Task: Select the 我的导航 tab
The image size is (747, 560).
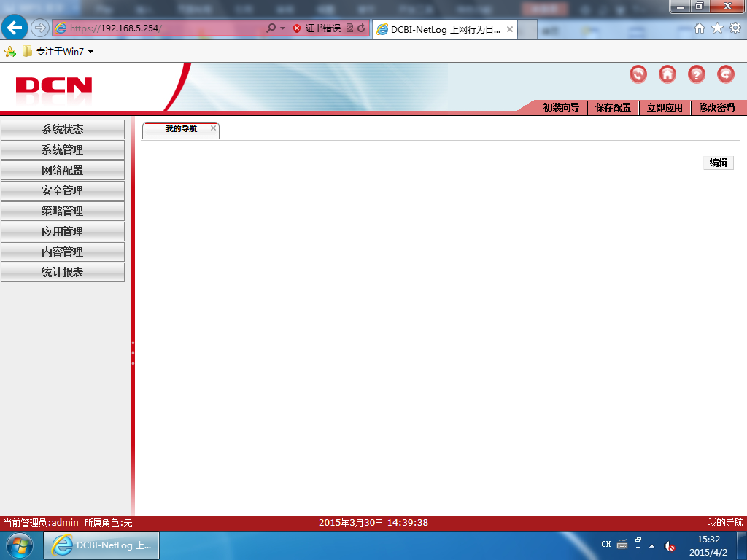Action: (181, 128)
